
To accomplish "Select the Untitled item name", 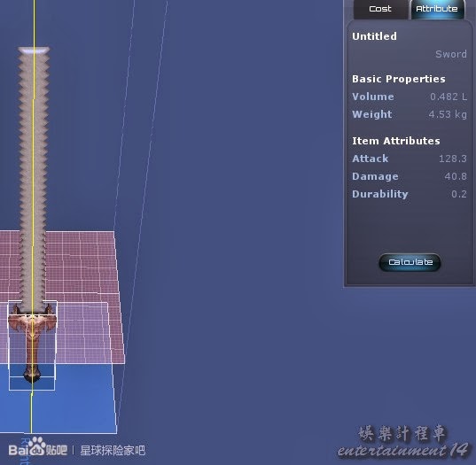I will tap(374, 36).
